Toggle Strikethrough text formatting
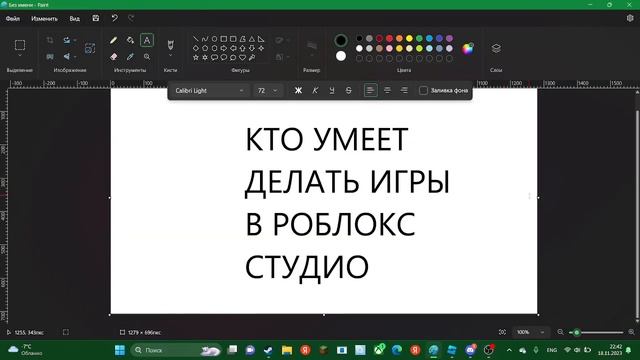This screenshot has height=360, width=640. 349,90
